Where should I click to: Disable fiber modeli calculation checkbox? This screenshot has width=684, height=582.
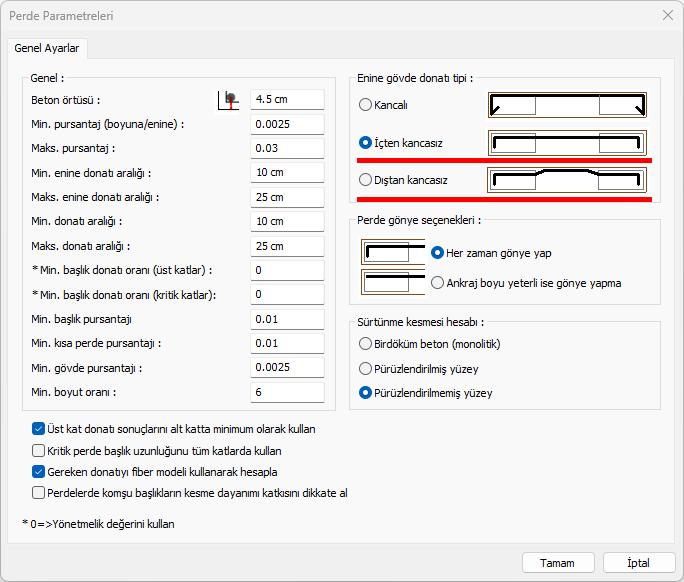tap(39, 472)
